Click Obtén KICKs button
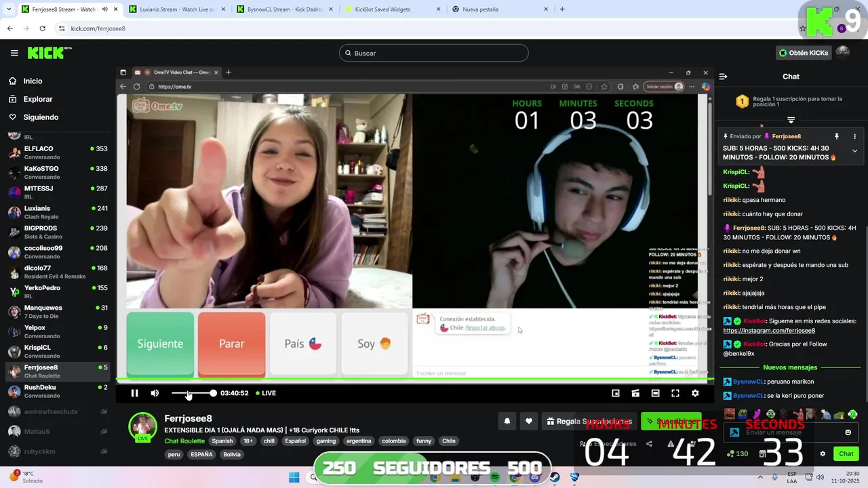This screenshot has height=488, width=868. (804, 53)
